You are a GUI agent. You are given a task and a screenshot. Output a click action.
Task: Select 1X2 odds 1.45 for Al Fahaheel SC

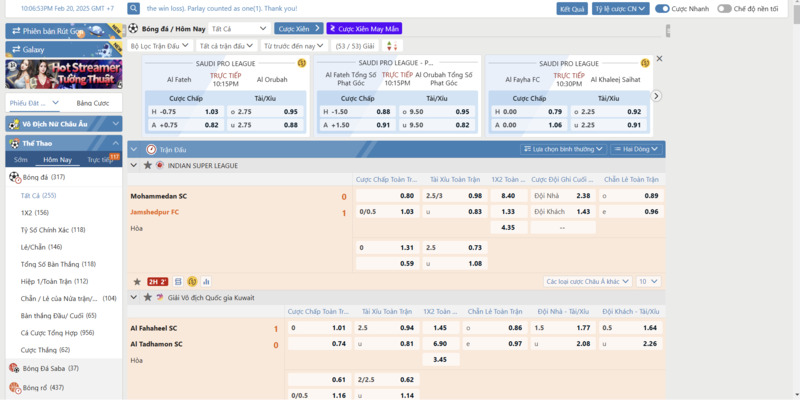click(441, 328)
